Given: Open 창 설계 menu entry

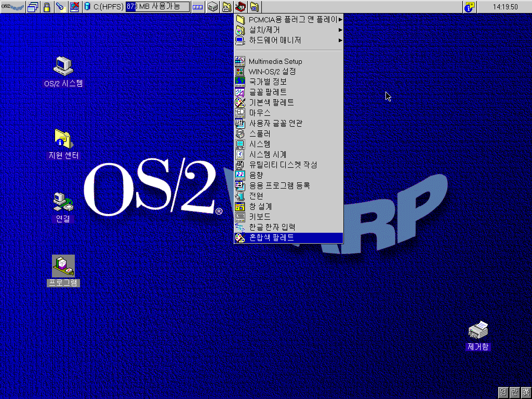Looking at the screenshot, I should [x=289, y=206].
